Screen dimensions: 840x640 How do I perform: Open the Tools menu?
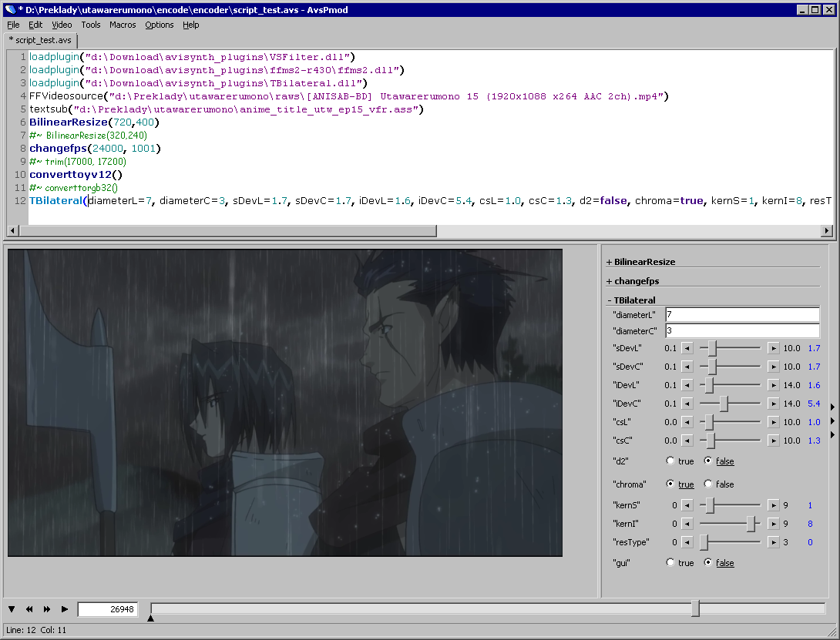click(90, 25)
